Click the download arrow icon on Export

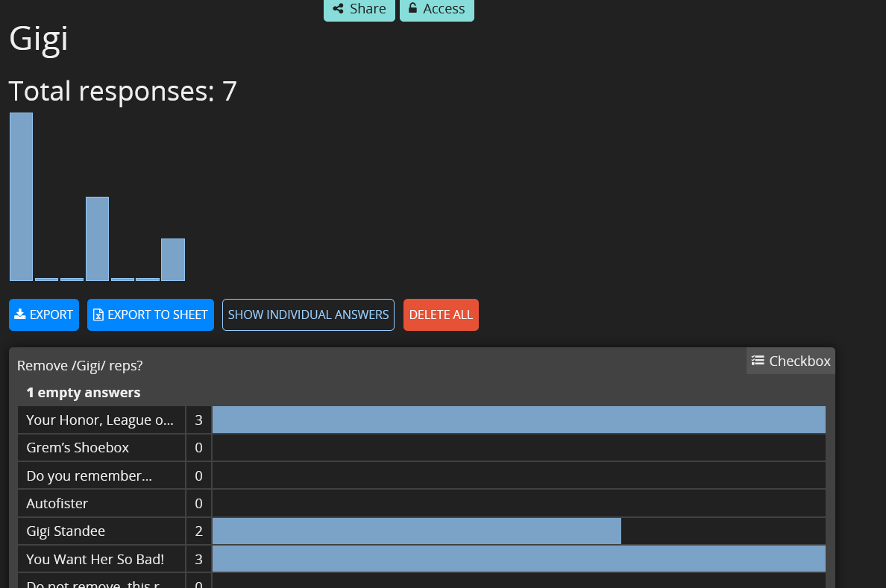20,314
